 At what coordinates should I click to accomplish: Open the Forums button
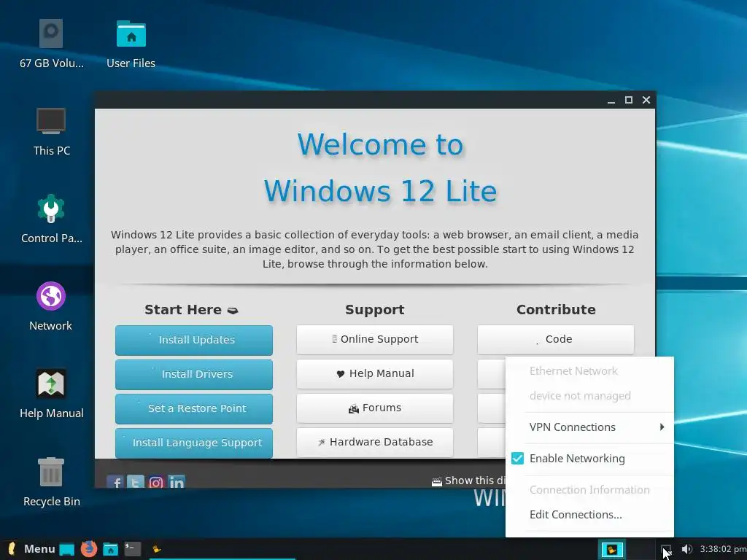(x=375, y=408)
